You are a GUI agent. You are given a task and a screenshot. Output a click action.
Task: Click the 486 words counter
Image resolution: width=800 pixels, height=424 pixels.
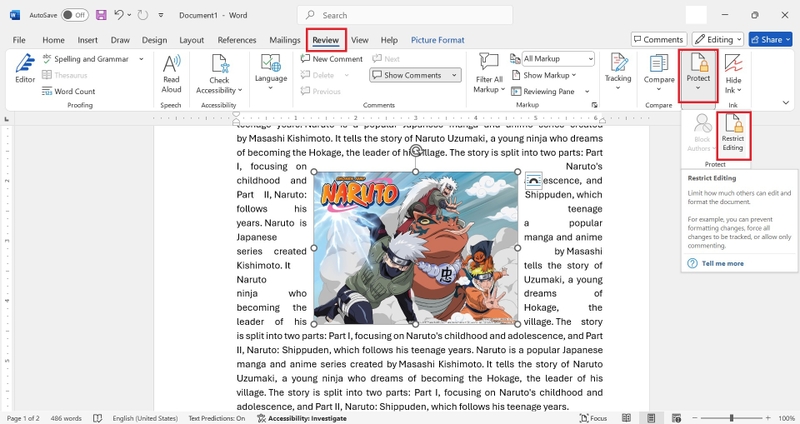click(66, 418)
